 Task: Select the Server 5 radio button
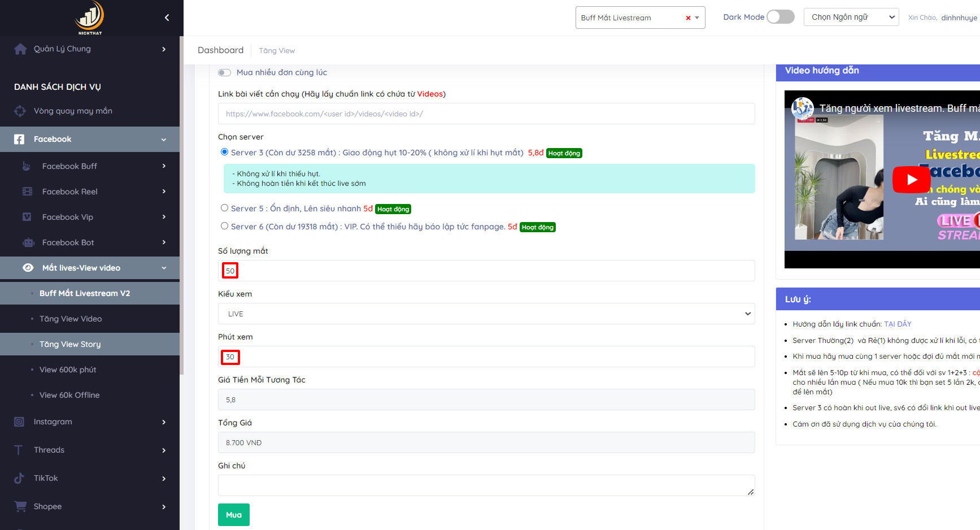pyautogui.click(x=224, y=208)
